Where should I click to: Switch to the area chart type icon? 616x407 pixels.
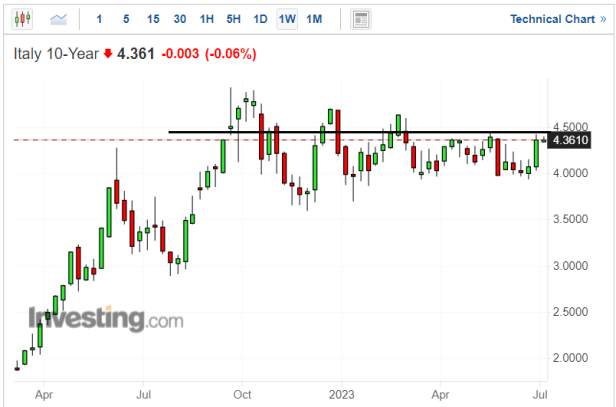(x=59, y=19)
